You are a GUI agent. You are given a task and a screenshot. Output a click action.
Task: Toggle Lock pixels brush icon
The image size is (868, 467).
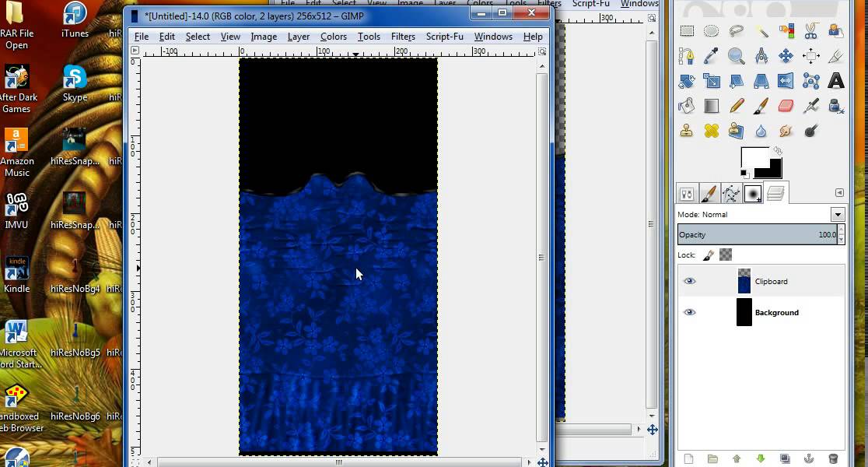point(709,255)
